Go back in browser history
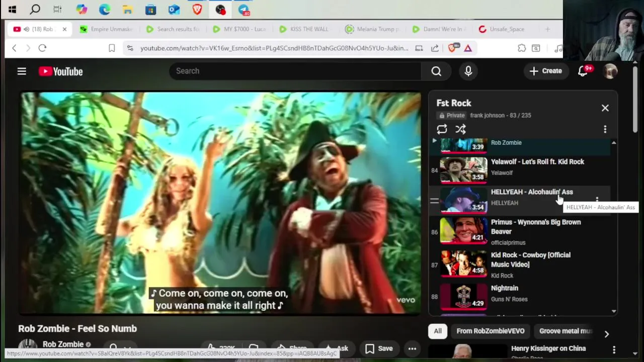The height and width of the screenshot is (362, 644). point(14,48)
